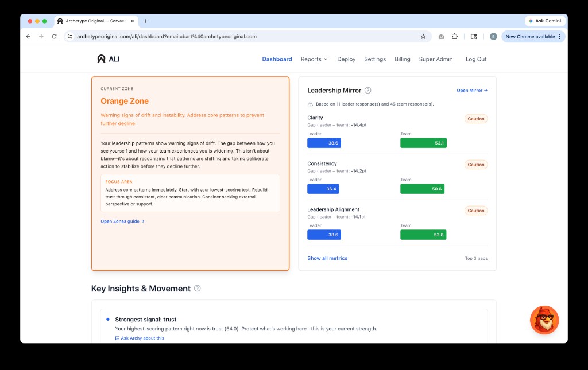Open the Deploy page

click(x=346, y=59)
